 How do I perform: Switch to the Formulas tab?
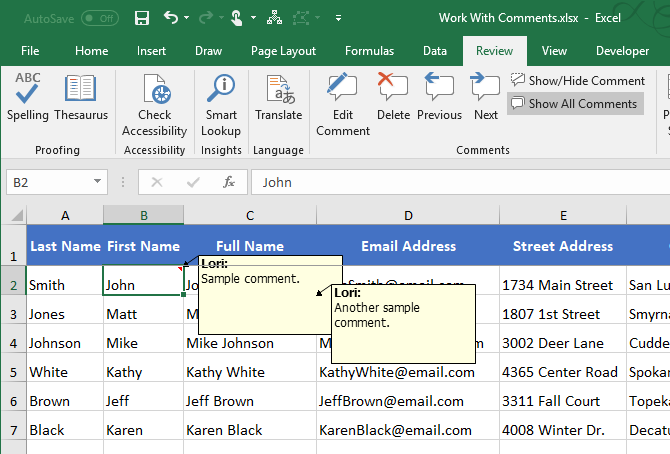(369, 51)
